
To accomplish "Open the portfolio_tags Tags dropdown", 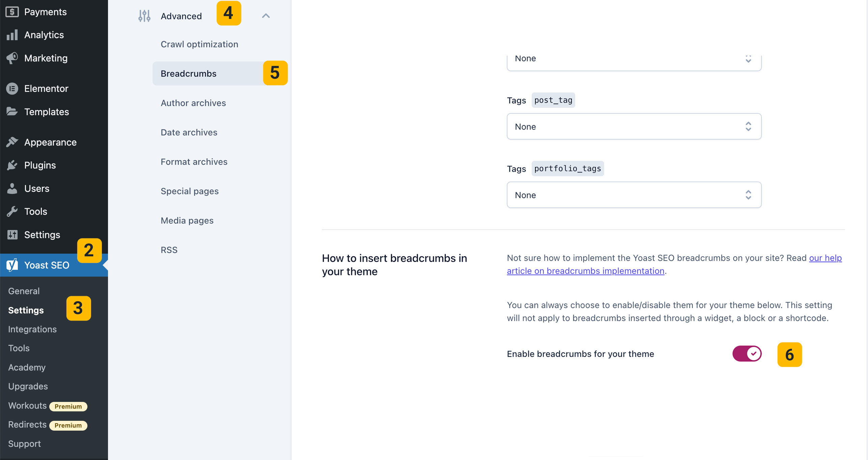I will click(x=634, y=195).
